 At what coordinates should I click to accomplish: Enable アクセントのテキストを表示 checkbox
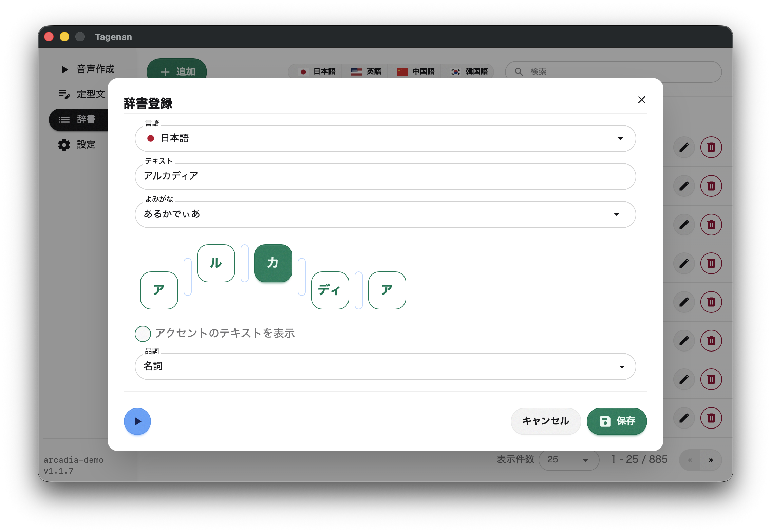point(143,334)
